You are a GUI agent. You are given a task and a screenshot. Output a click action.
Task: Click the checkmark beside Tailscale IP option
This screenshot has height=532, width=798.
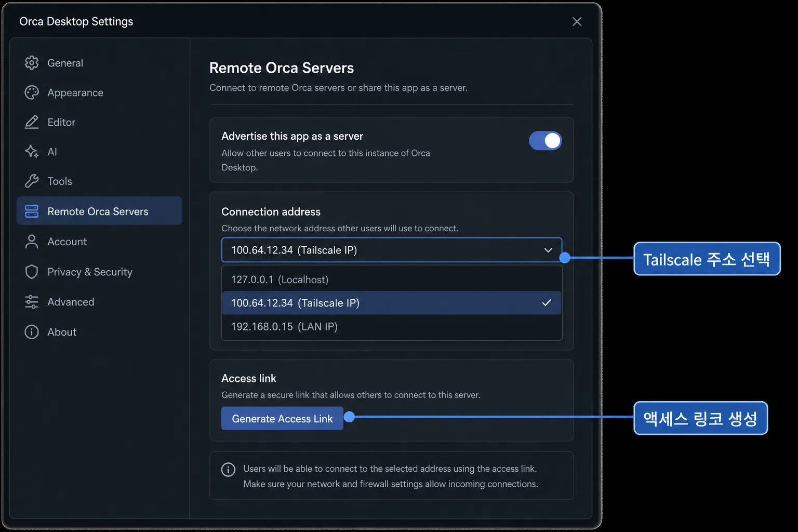[547, 302]
